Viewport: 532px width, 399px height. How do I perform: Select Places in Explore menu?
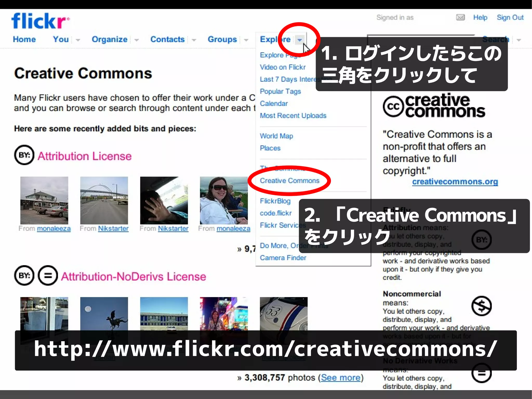270,148
